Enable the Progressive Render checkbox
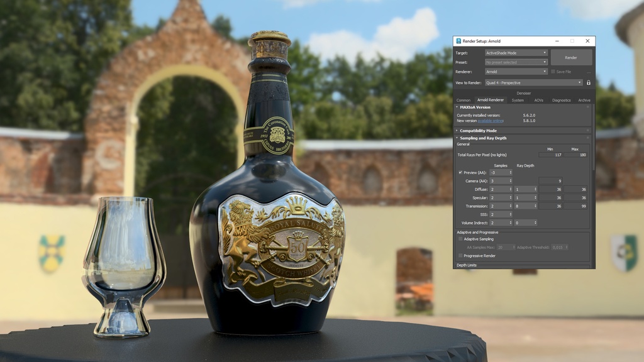This screenshot has height=362, width=644. tap(460, 256)
